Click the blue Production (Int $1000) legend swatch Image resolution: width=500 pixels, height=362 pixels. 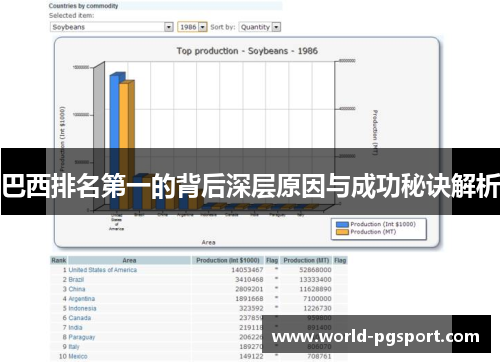pos(342,224)
